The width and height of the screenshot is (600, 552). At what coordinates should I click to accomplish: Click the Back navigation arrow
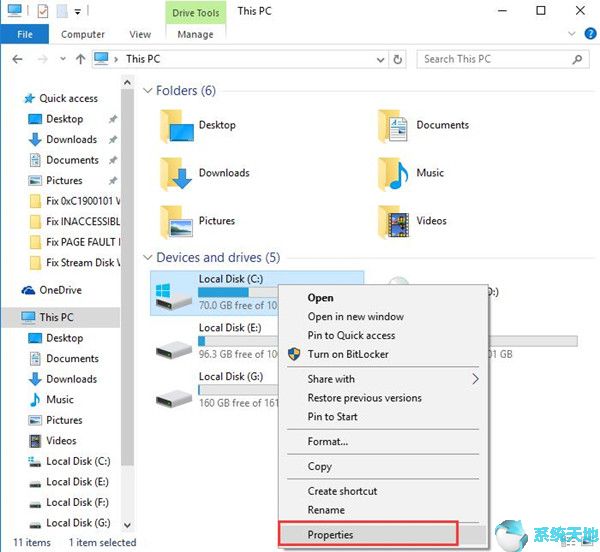pos(17,59)
